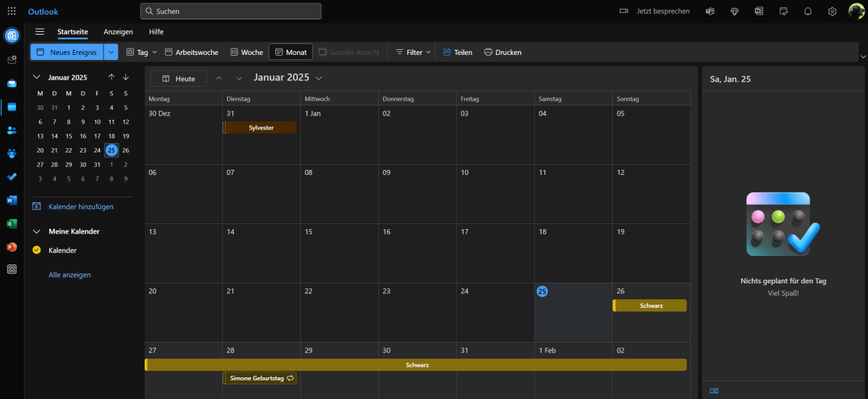Viewport: 868px width, 399px height.
Task: Open To Do checkmark app in rail
Action: click(12, 176)
